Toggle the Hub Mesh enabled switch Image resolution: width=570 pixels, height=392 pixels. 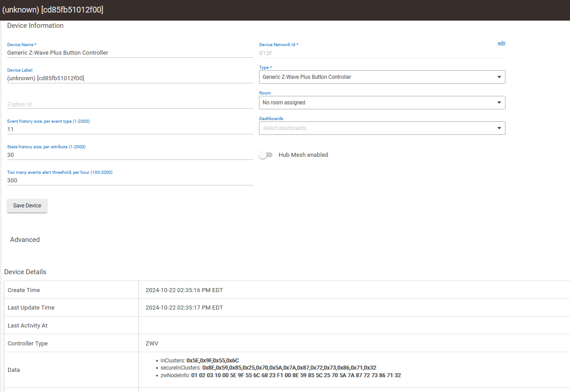266,155
